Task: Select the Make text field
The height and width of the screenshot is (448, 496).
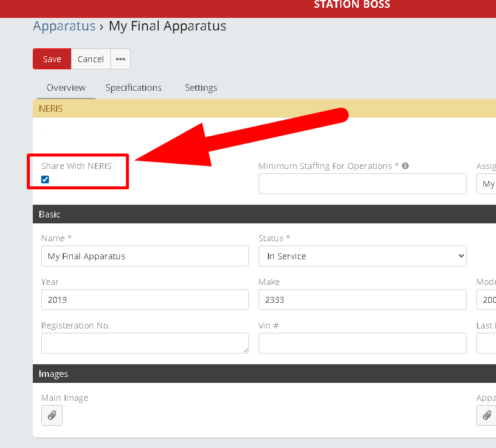Action: tap(362, 299)
